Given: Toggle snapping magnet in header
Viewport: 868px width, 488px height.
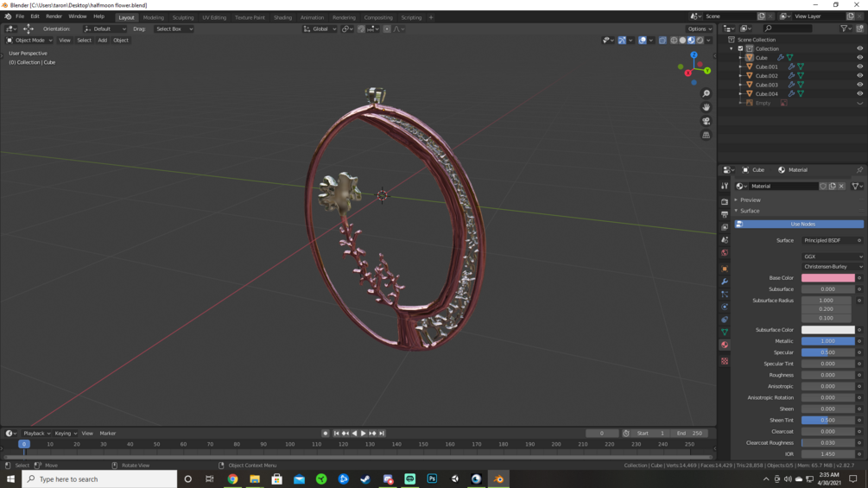Looking at the screenshot, I should (x=361, y=29).
